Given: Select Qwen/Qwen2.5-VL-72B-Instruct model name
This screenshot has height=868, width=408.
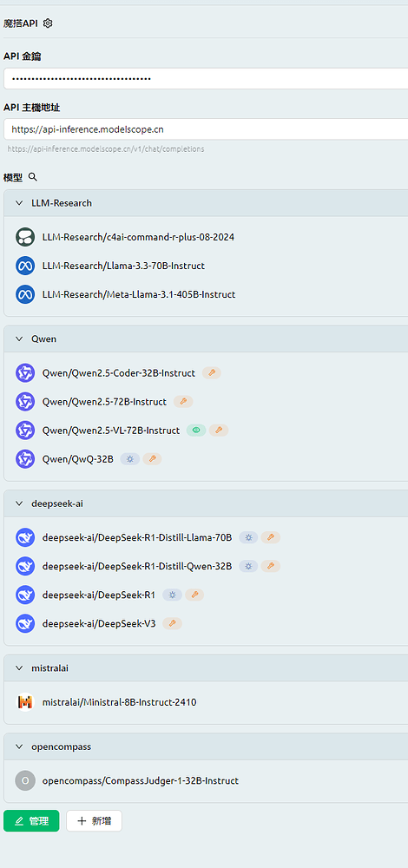Looking at the screenshot, I should pos(111,431).
